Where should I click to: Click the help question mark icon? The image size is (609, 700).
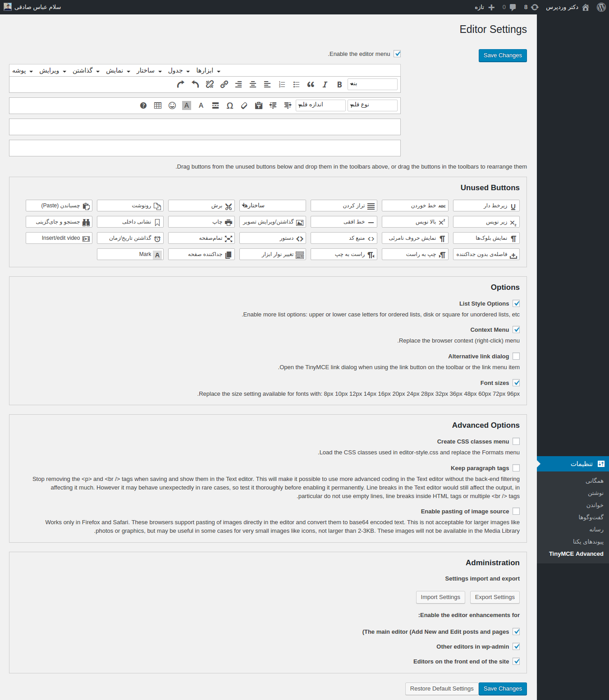pos(143,105)
